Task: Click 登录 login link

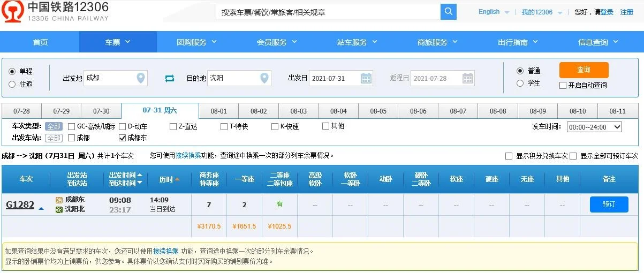Action: click(x=607, y=12)
